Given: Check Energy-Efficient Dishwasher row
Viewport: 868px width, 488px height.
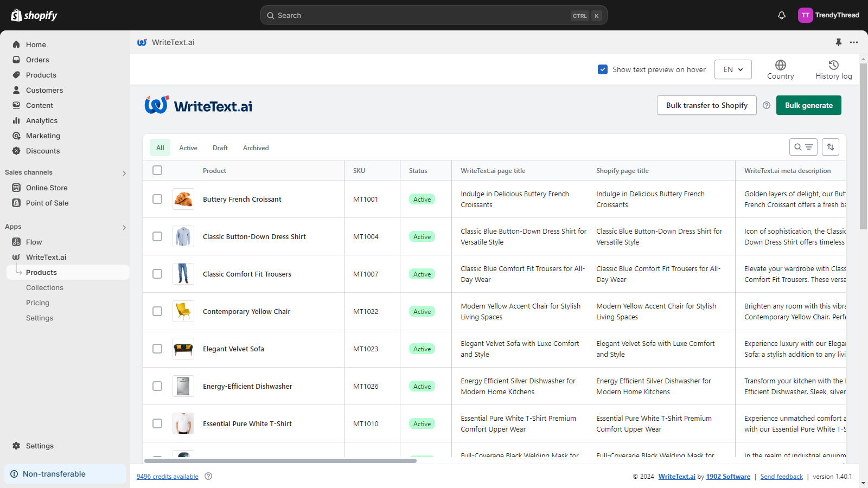Looking at the screenshot, I should point(157,386).
